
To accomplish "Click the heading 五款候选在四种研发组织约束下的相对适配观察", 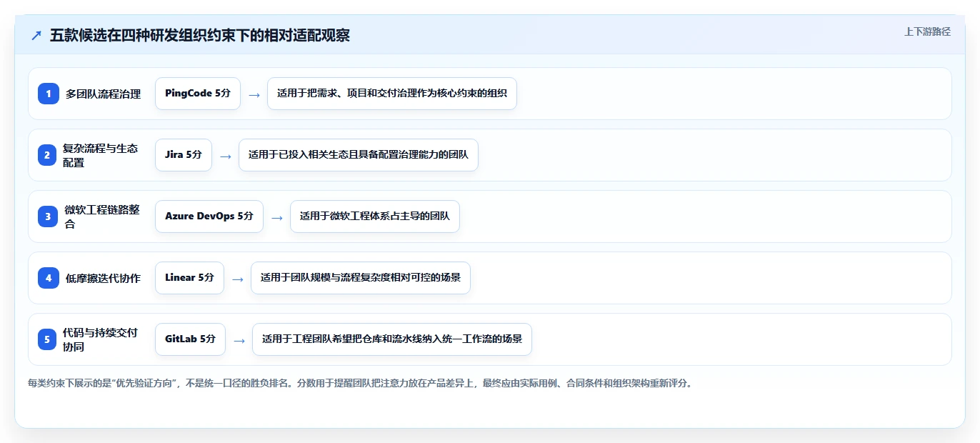I will [200, 36].
